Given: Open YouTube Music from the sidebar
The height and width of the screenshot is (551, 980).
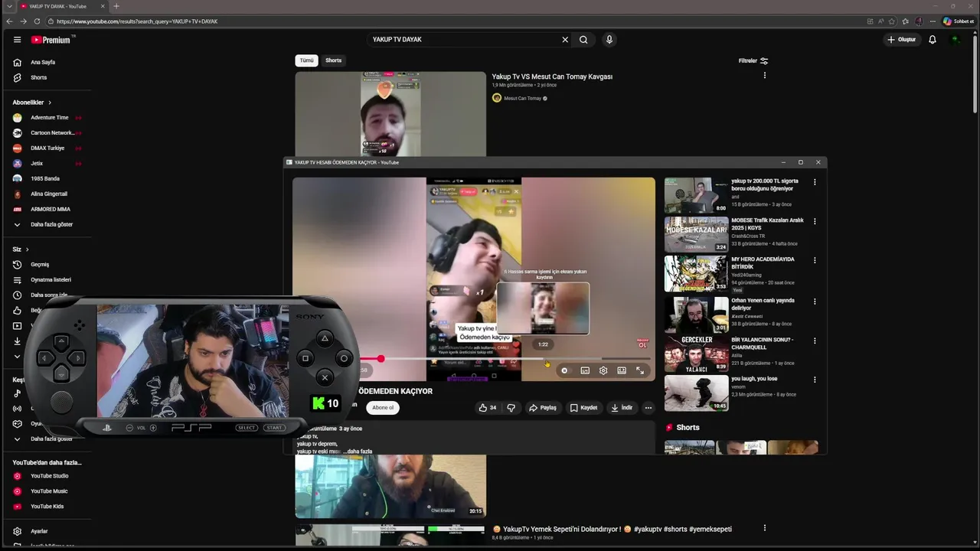Looking at the screenshot, I should pyautogui.click(x=49, y=491).
